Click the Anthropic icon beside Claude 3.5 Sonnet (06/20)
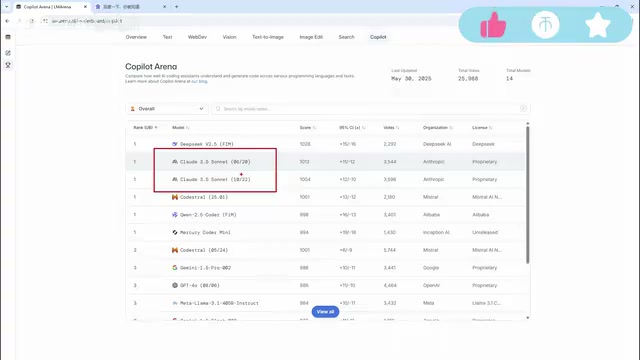The width and height of the screenshot is (640, 360). click(x=175, y=162)
